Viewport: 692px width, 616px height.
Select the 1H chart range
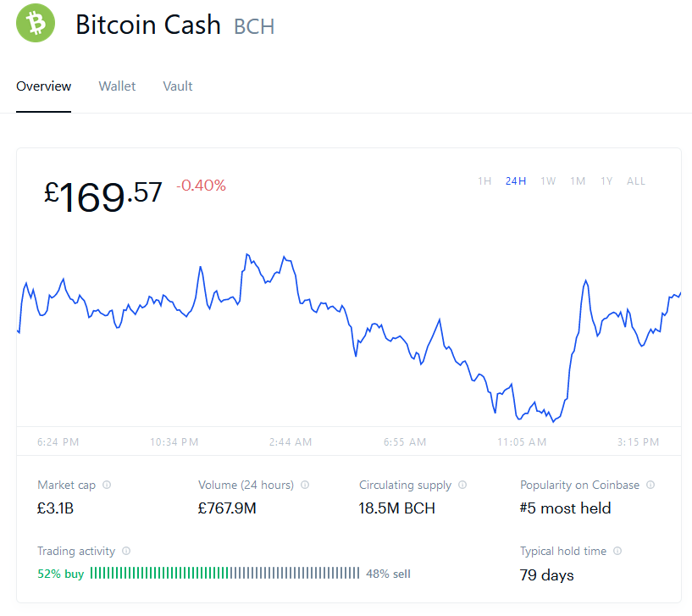[x=484, y=181]
